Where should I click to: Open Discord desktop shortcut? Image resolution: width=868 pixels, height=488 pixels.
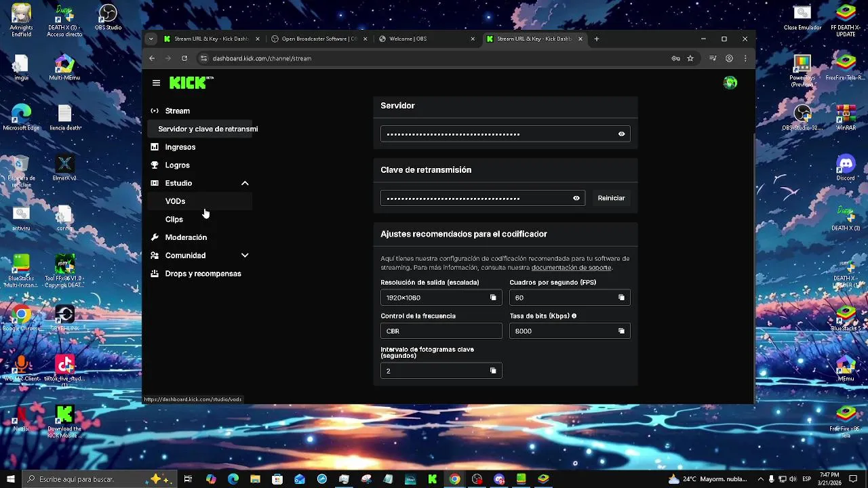[x=846, y=168]
